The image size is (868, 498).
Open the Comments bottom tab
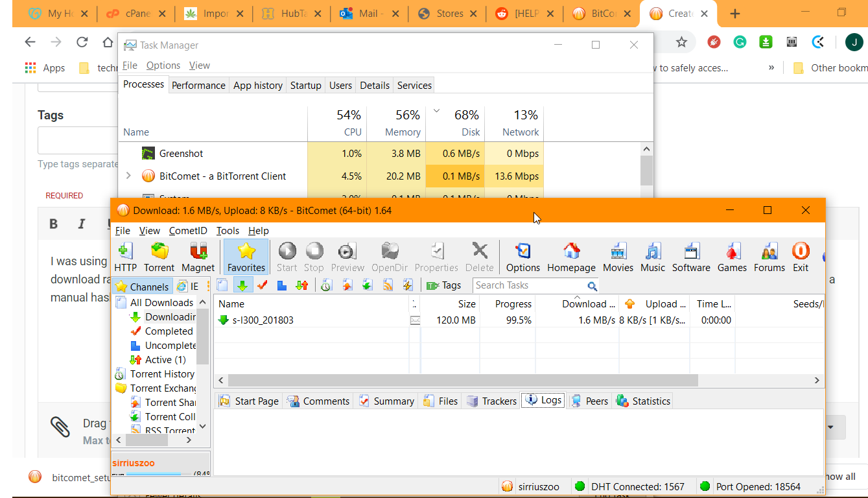(318, 401)
